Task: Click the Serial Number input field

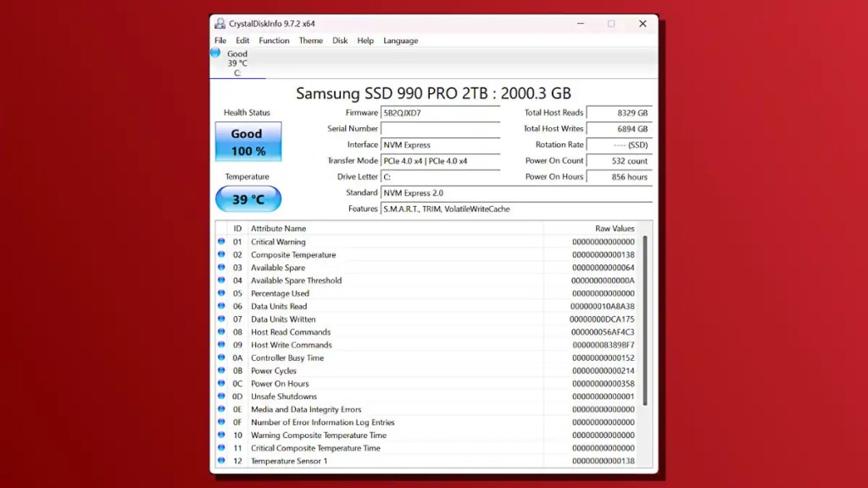Action: [x=441, y=129]
